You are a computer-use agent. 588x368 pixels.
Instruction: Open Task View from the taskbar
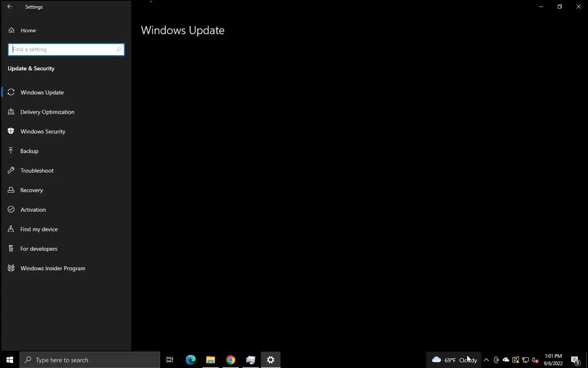[170, 360]
